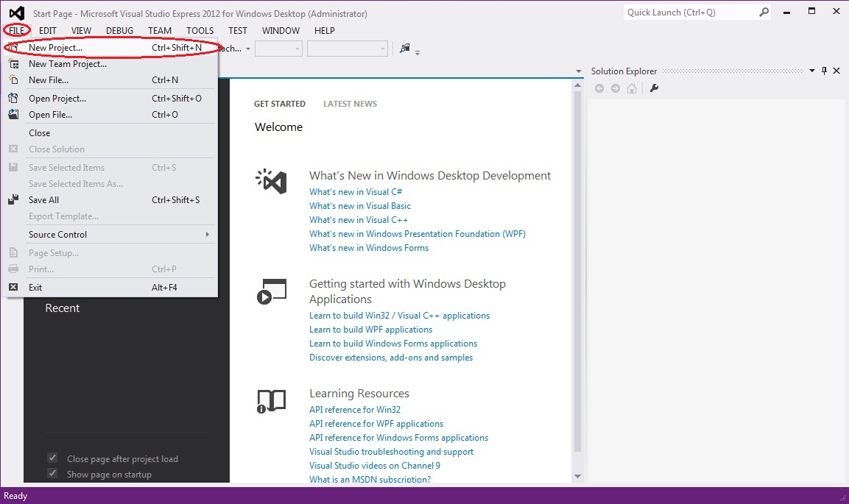
Task: Click the Solution Explorer Back arrow icon
Action: click(x=599, y=88)
